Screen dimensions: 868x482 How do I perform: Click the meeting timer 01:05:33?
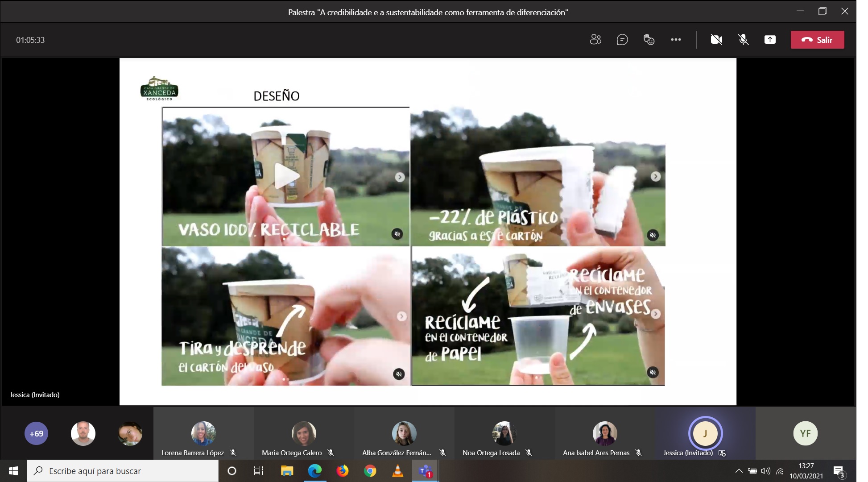(30, 40)
